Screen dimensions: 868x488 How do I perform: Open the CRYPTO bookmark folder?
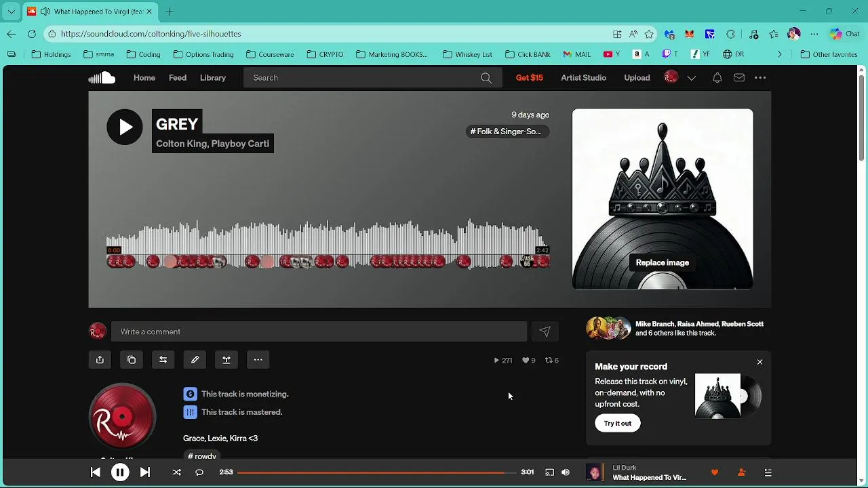coord(325,54)
